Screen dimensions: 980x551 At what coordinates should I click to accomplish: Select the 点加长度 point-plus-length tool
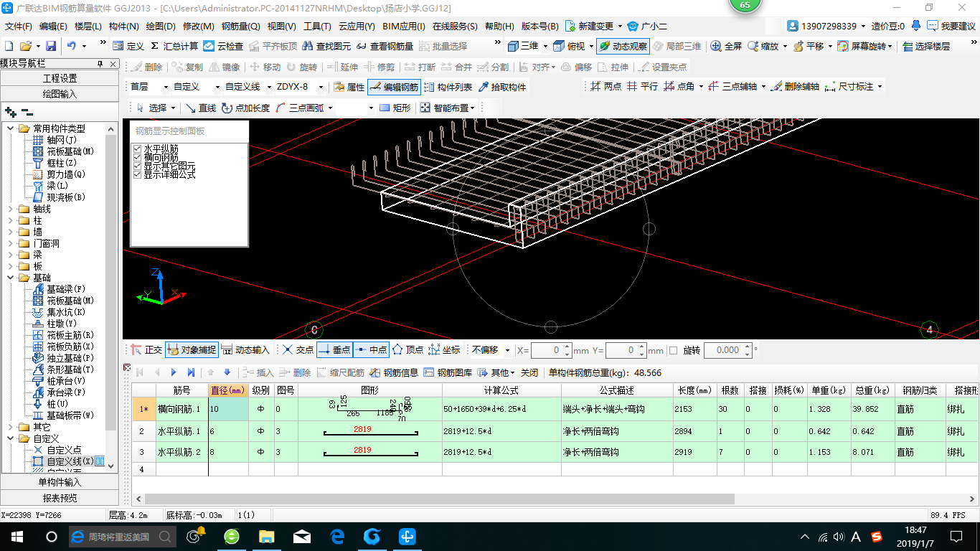[x=245, y=108]
